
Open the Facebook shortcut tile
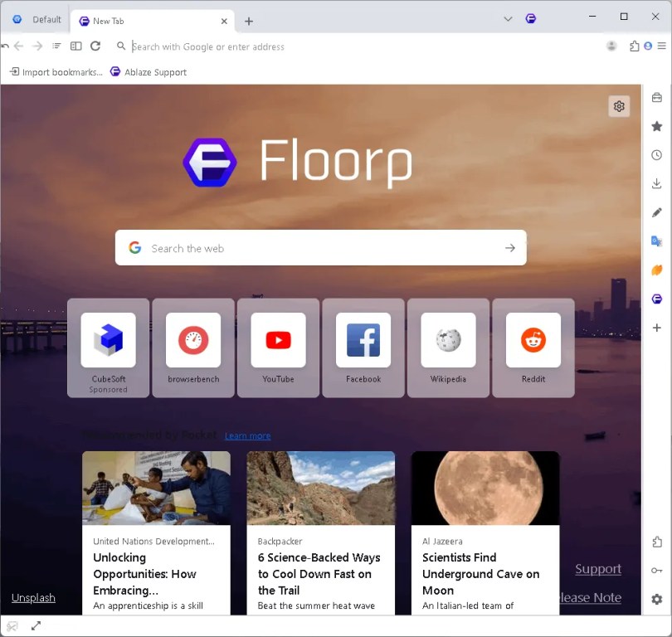coord(363,348)
